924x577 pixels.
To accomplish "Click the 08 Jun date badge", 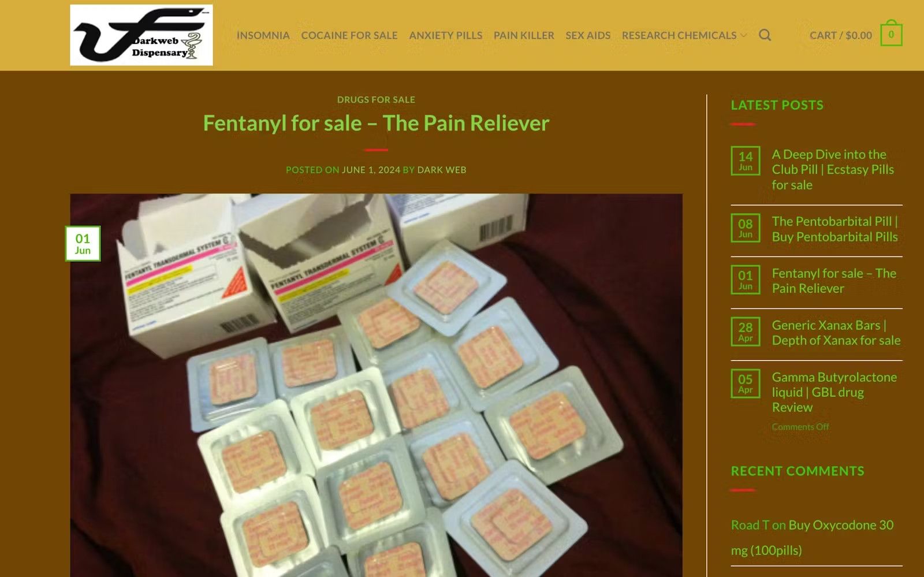I will pos(746,228).
